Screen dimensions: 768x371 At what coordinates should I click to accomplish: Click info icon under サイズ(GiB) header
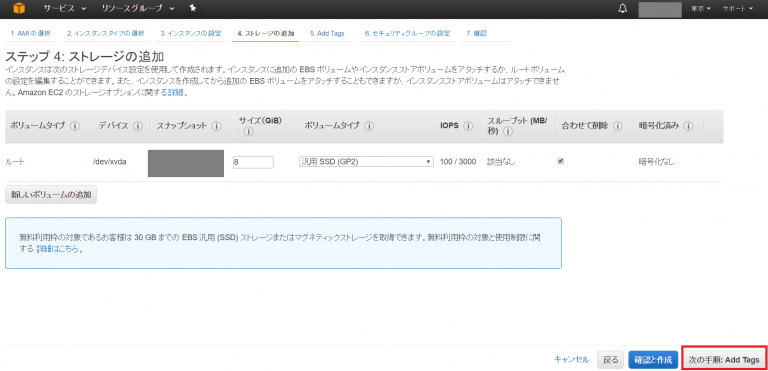tap(248, 131)
